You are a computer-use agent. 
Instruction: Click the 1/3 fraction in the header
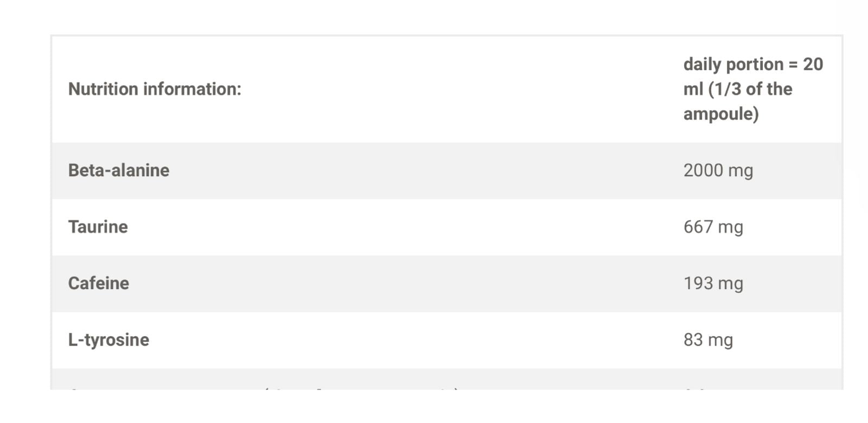pos(730,89)
